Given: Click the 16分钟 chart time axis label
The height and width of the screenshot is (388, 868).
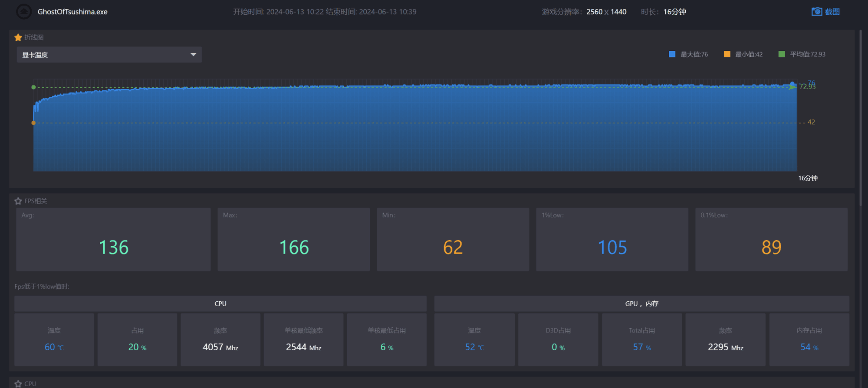Looking at the screenshot, I should click(808, 178).
